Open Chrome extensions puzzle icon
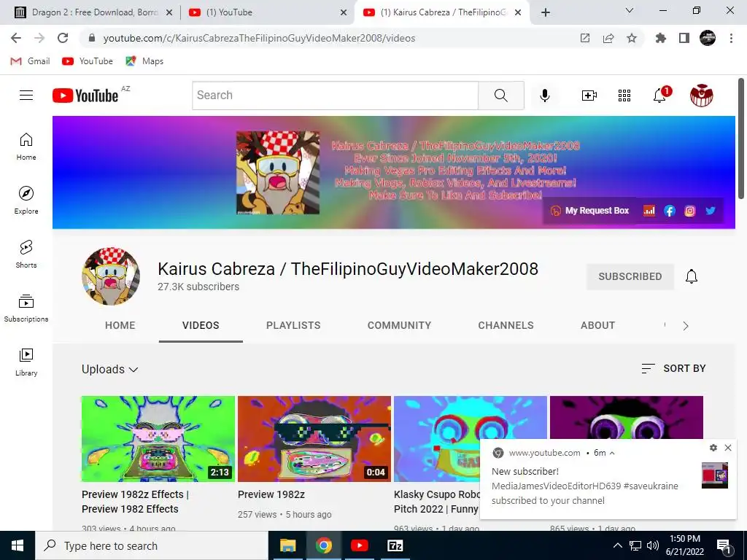Screen dimensions: 747x560 tap(661, 38)
